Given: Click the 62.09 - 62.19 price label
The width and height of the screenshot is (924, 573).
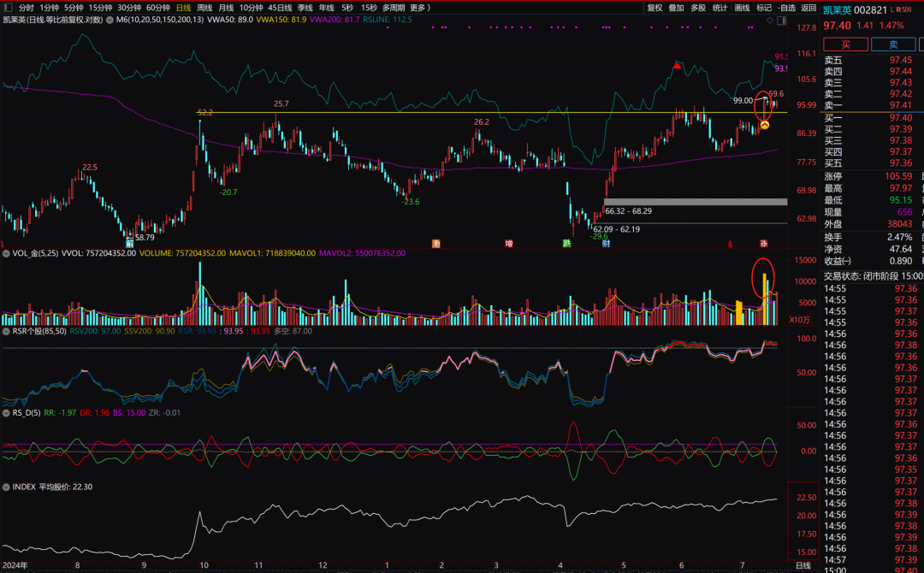Looking at the screenshot, I should (x=616, y=229).
